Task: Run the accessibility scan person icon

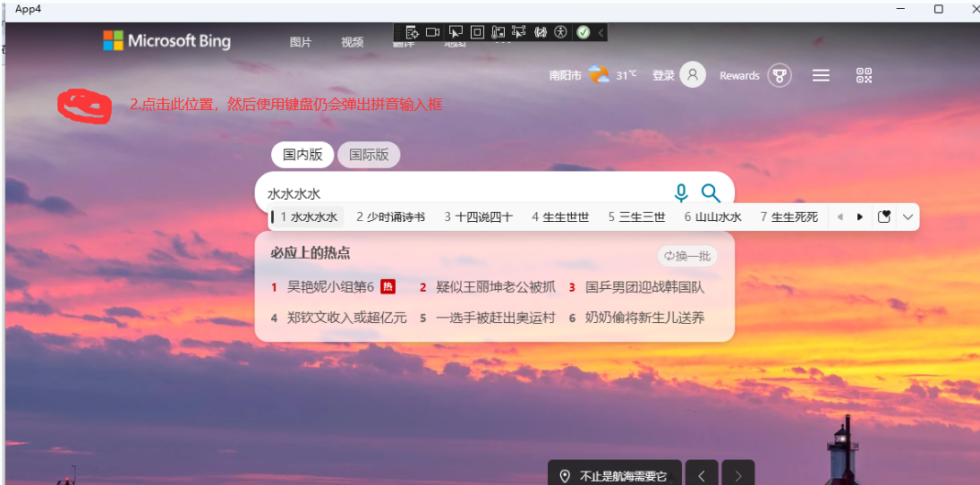Action: click(x=561, y=32)
